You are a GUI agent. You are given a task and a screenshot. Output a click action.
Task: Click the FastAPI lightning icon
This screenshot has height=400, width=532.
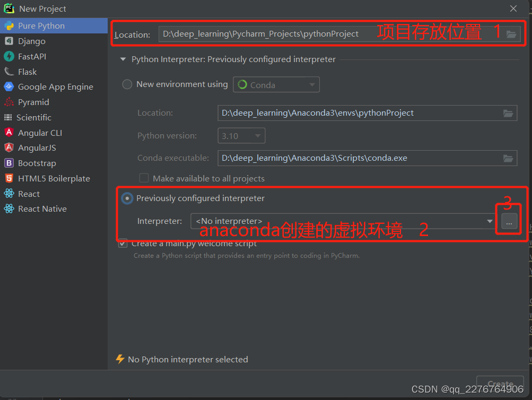pos(9,56)
